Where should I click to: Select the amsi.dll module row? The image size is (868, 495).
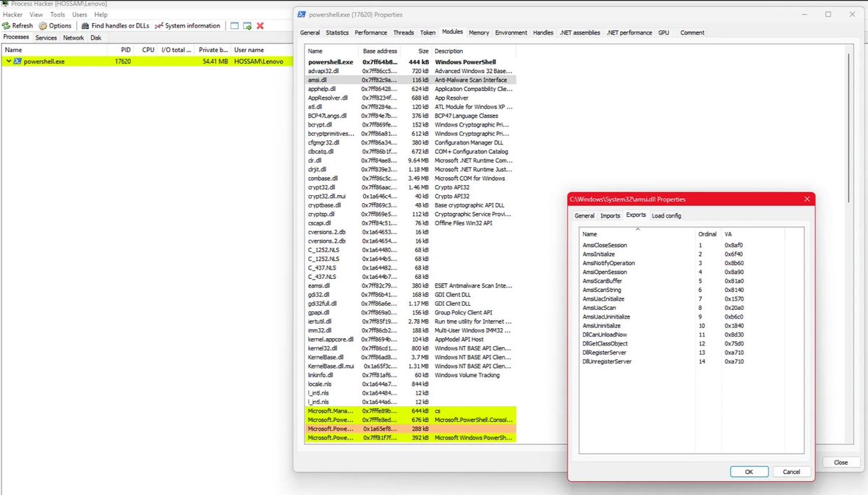(410, 80)
